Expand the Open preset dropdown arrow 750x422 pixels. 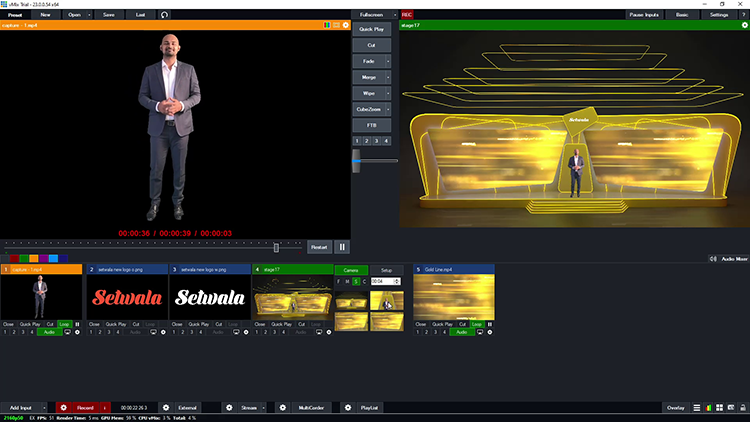pyautogui.click(x=90, y=15)
